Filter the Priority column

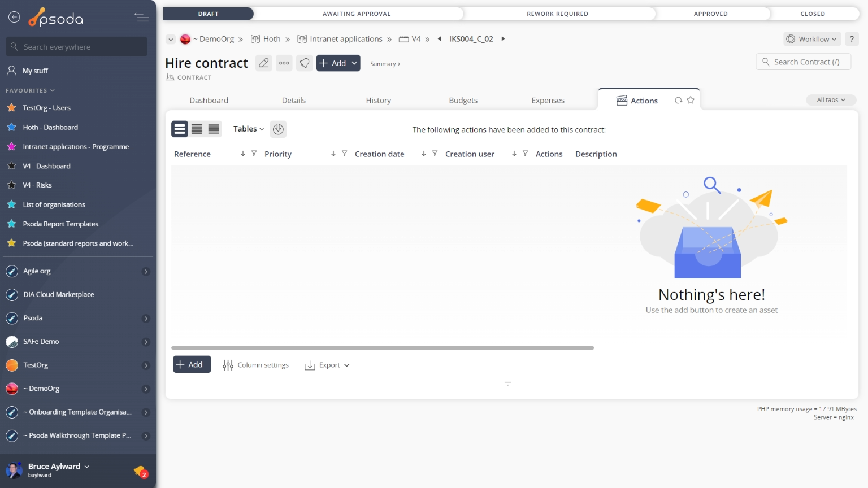coord(344,154)
